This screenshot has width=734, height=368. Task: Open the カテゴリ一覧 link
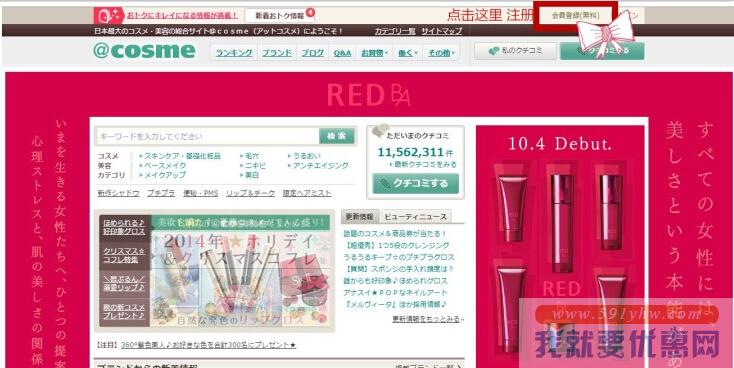[395, 31]
